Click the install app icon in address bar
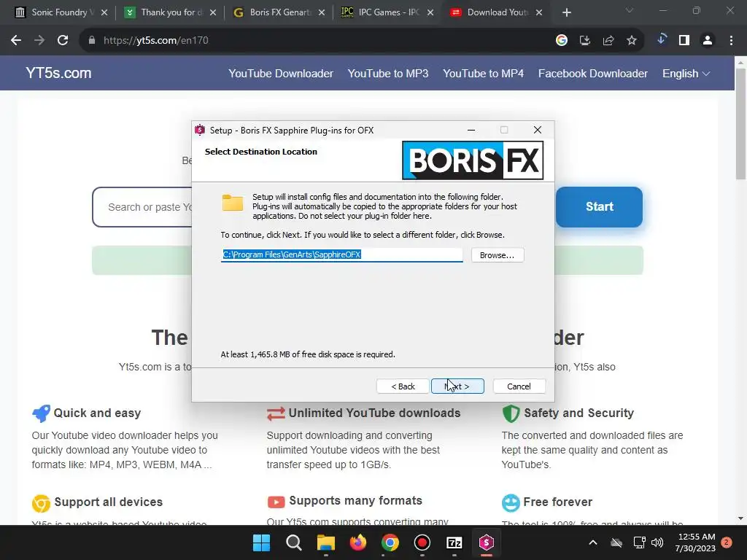 tap(585, 41)
